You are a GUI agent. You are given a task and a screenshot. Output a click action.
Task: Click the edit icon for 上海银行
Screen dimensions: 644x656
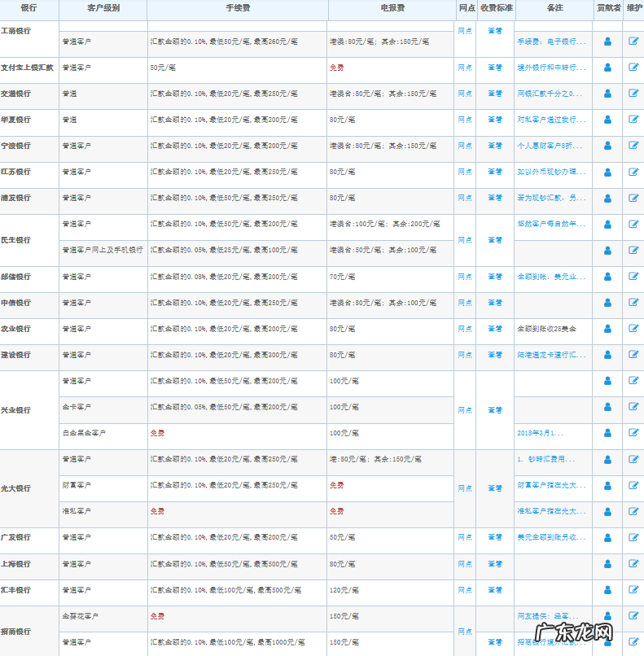pyautogui.click(x=633, y=563)
